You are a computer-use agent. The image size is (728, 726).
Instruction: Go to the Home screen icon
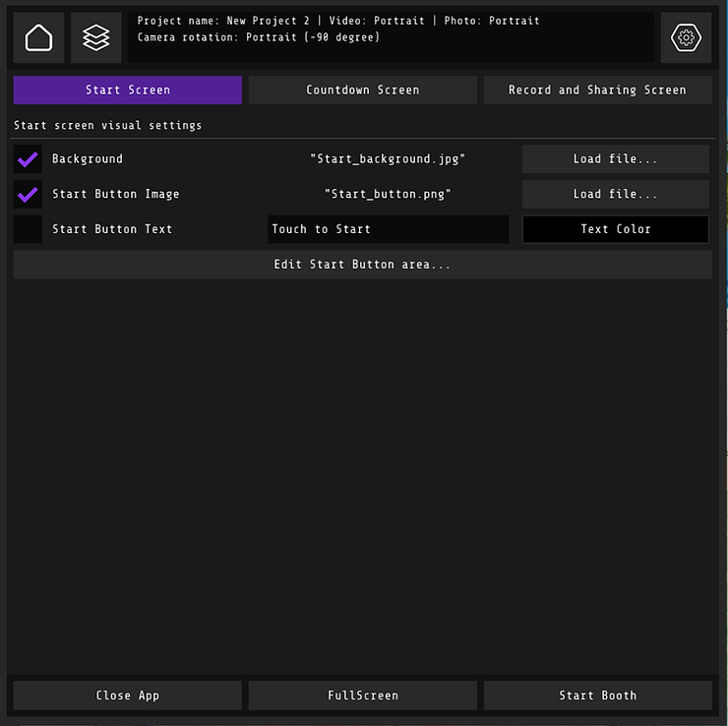tap(38, 37)
